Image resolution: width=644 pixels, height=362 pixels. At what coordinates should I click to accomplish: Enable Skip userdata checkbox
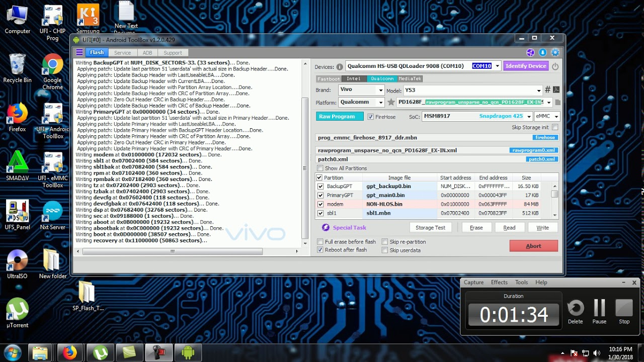[x=385, y=250]
